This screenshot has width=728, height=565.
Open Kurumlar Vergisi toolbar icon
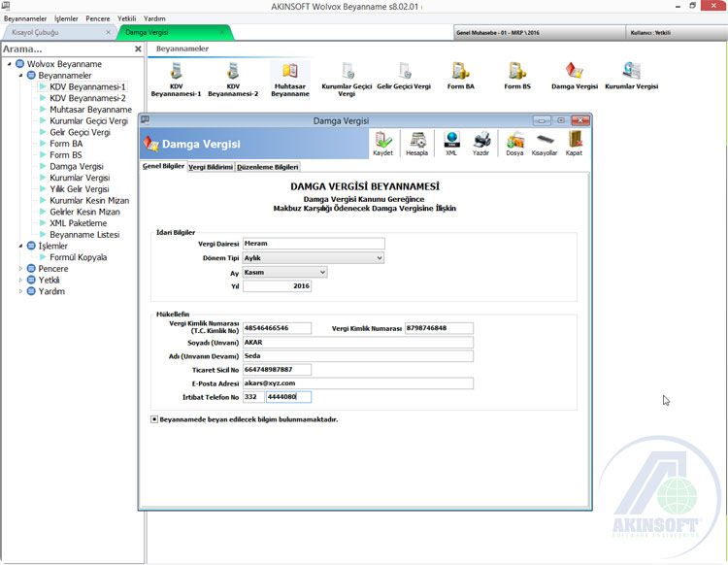tap(632, 77)
